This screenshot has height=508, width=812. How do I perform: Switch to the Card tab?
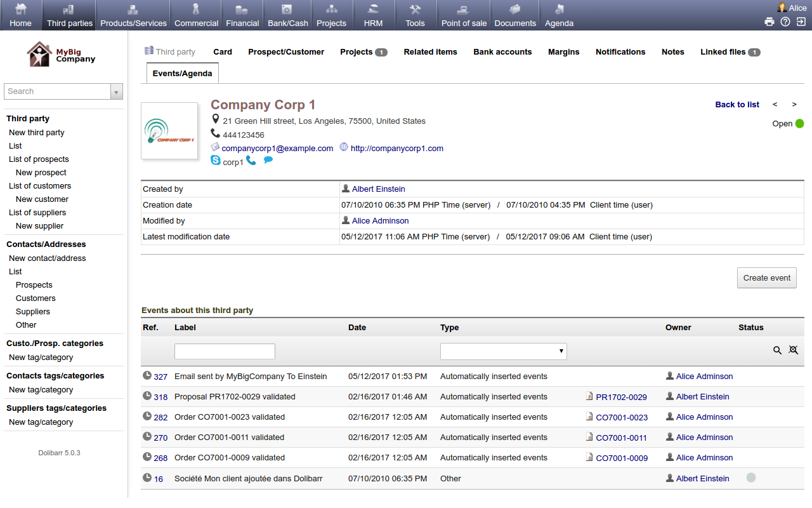(x=223, y=52)
